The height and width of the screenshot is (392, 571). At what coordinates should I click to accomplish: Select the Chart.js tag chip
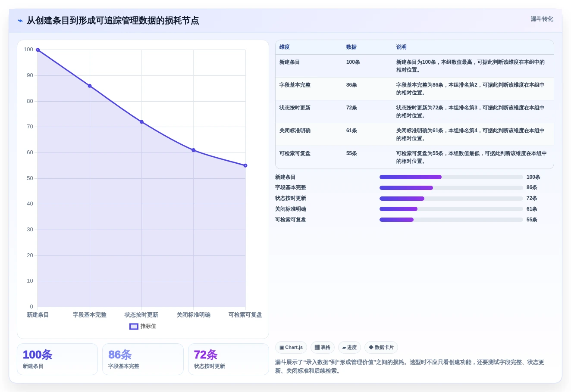click(291, 348)
